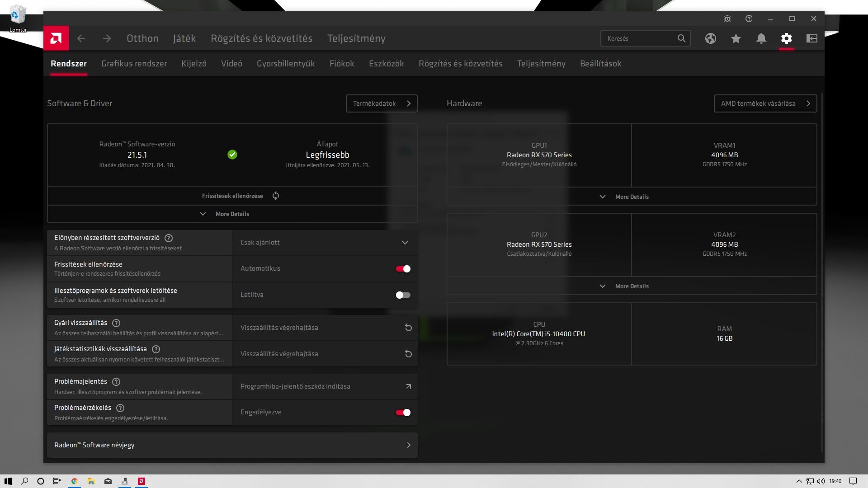
Task: Toggle Problémaérzékelés Engedélyezve switch
Action: [x=403, y=413]
